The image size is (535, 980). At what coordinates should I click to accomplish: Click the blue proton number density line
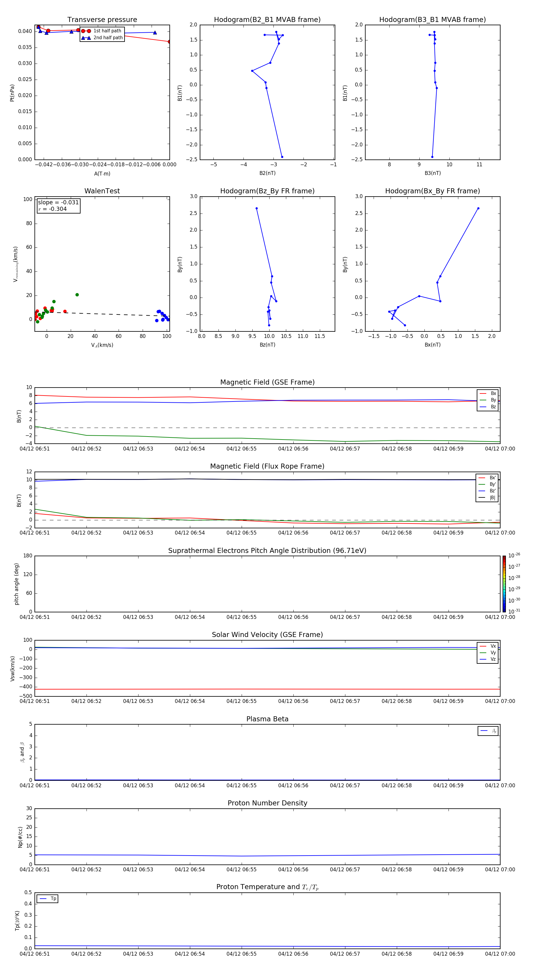267,856
